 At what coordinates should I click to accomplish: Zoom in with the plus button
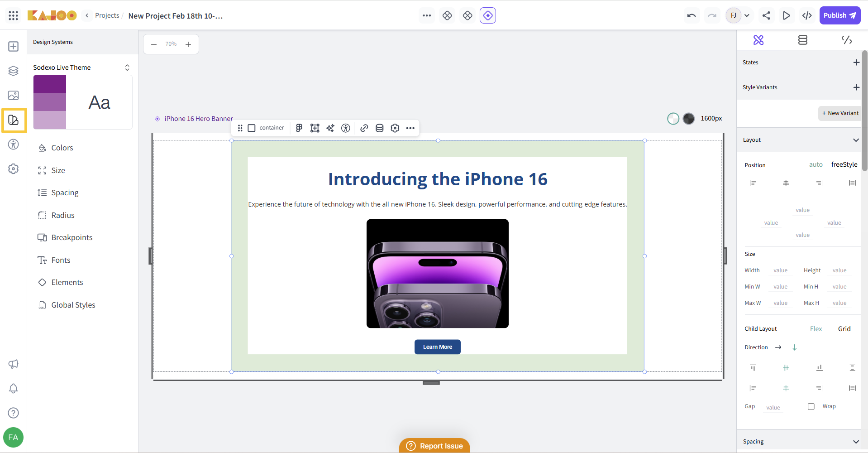click(188, 44)
